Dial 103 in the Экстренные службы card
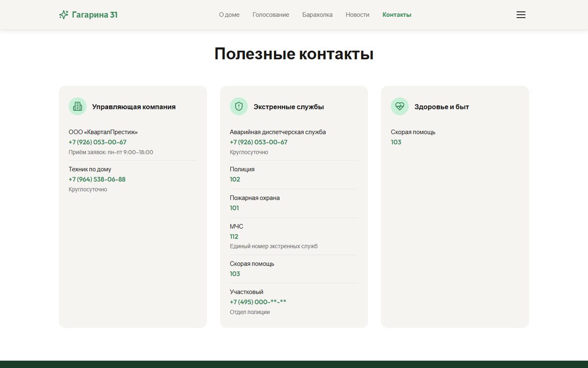 click(235, 274)
